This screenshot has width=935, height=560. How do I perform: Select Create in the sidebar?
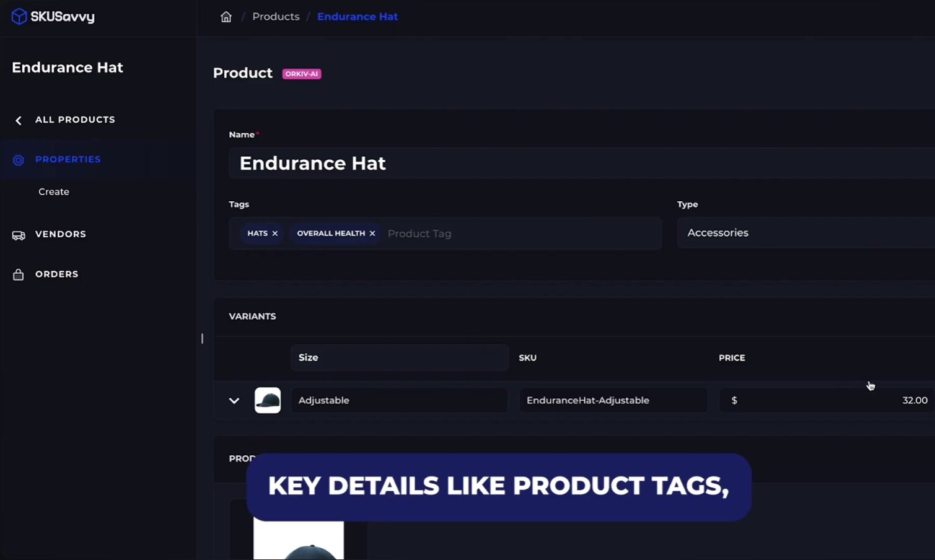54,192
